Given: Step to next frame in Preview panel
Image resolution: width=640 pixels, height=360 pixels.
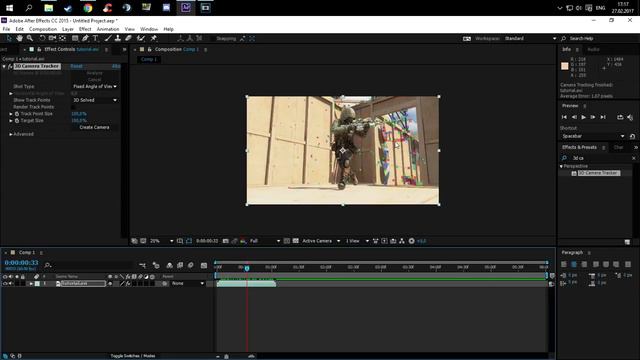Looking at the screenshot, I should tap(593, 117).
